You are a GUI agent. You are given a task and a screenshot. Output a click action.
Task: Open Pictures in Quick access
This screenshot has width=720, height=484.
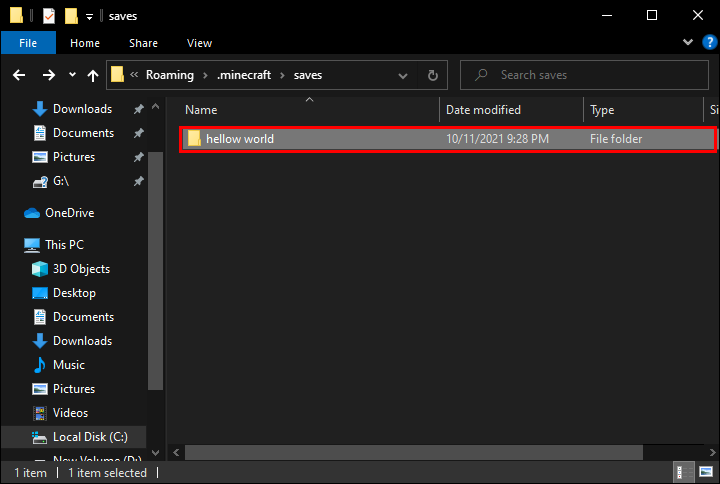73,157
